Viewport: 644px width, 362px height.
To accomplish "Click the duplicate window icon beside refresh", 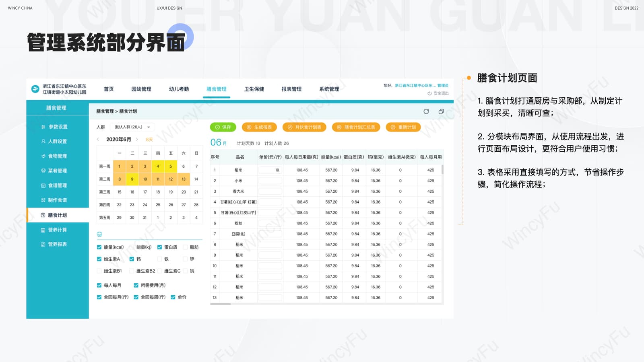I will [x=441, y=111].
